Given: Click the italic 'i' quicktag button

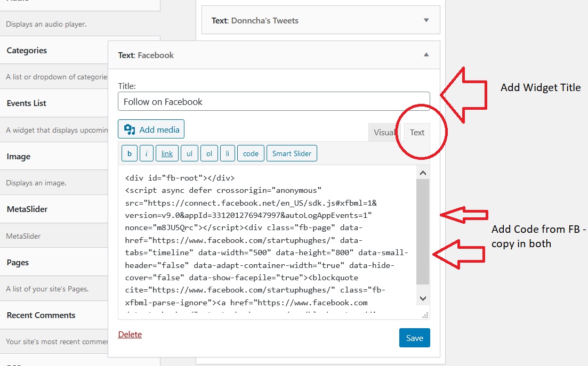Looking at the screenshot, I should pyautogui.click(x=146, y=153).
